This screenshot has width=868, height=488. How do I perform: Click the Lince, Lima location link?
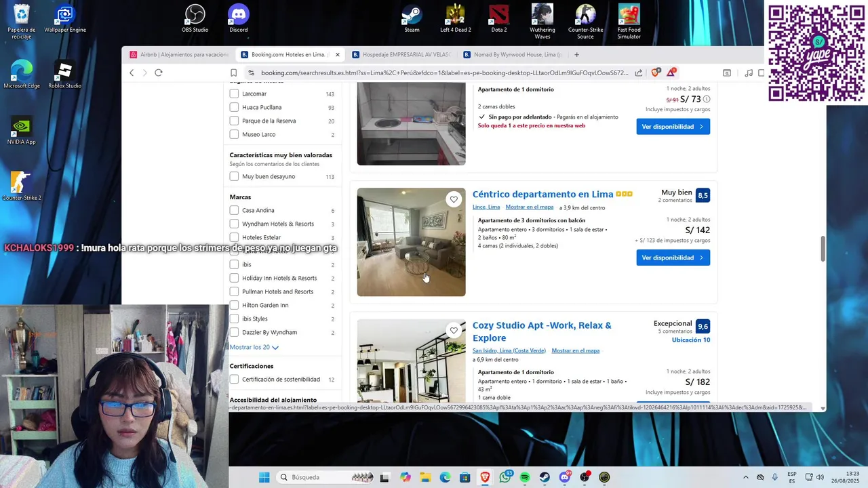point(486,207)
